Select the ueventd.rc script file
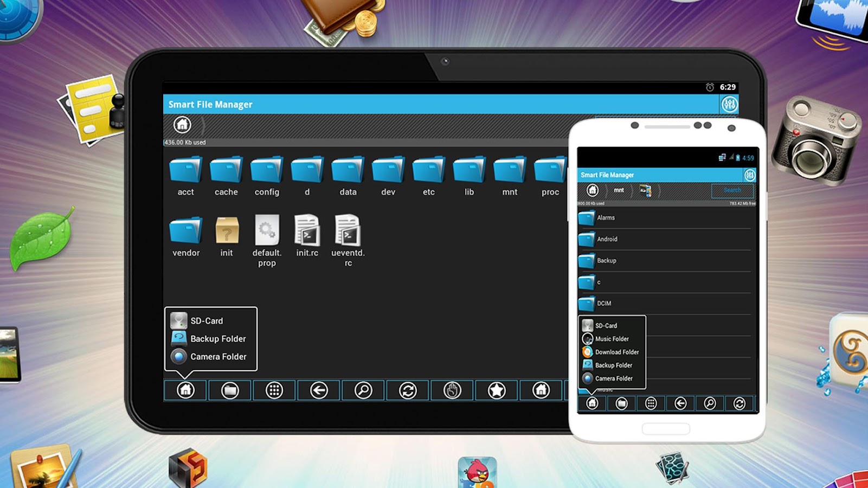This screenshot has height=488, width=868. coord(348,241)
